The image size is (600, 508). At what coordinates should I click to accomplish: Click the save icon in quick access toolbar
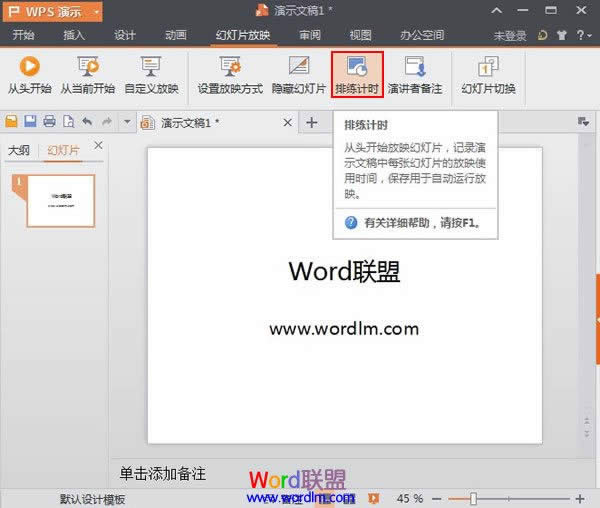[x=30, y=122]
